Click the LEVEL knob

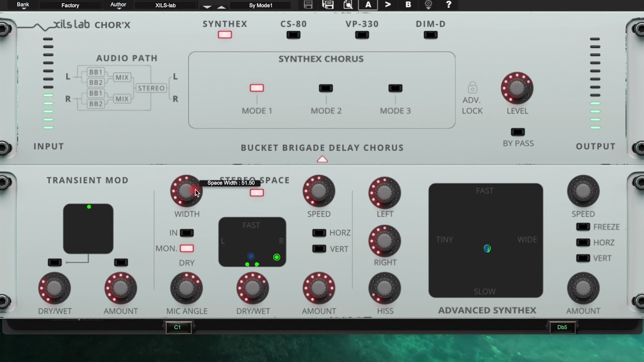[517, 88]
